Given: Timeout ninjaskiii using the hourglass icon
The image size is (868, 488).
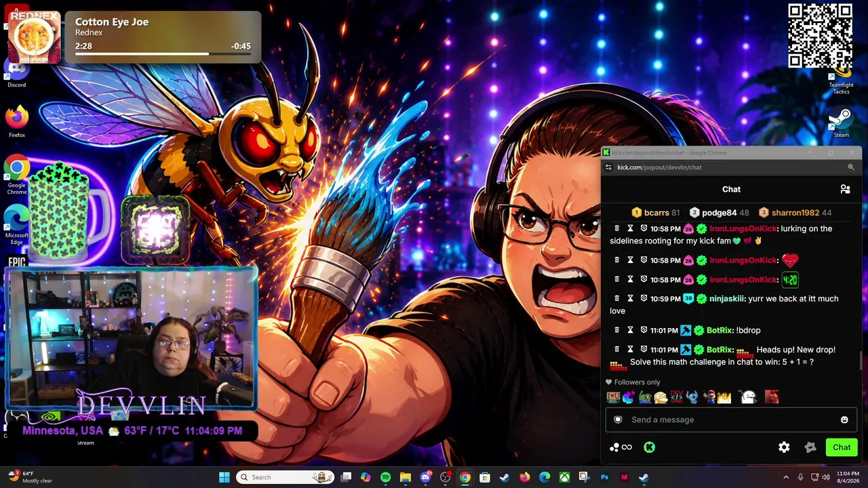Looking at the screenshot, I should [x=630, y=298].
